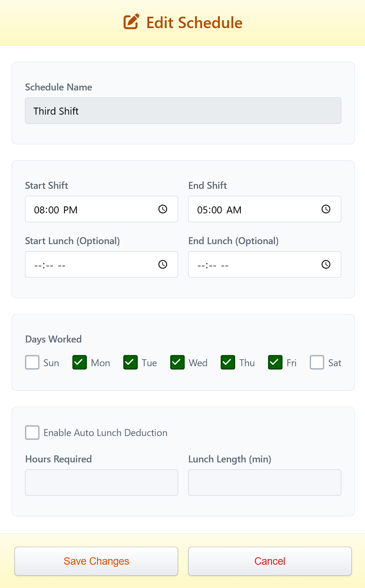Open the Start Lunch optional time selector
This screenshot has width=365, height=588.
point(88,264)
